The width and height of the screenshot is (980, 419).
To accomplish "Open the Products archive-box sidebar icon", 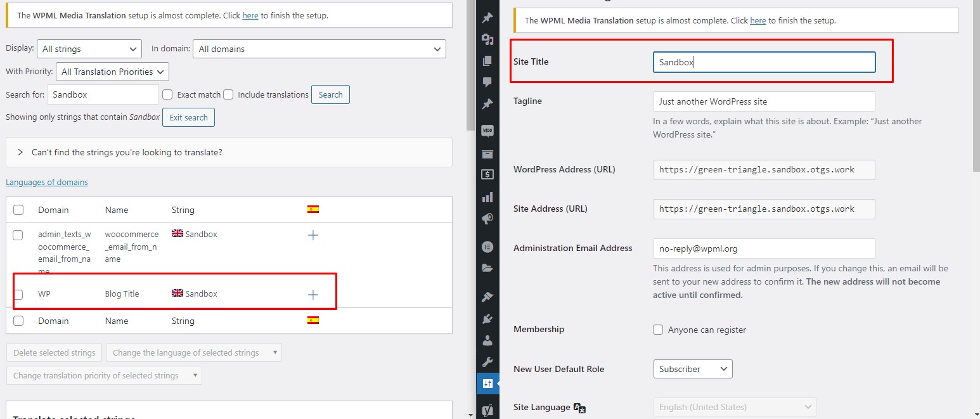I will (487, 154).
